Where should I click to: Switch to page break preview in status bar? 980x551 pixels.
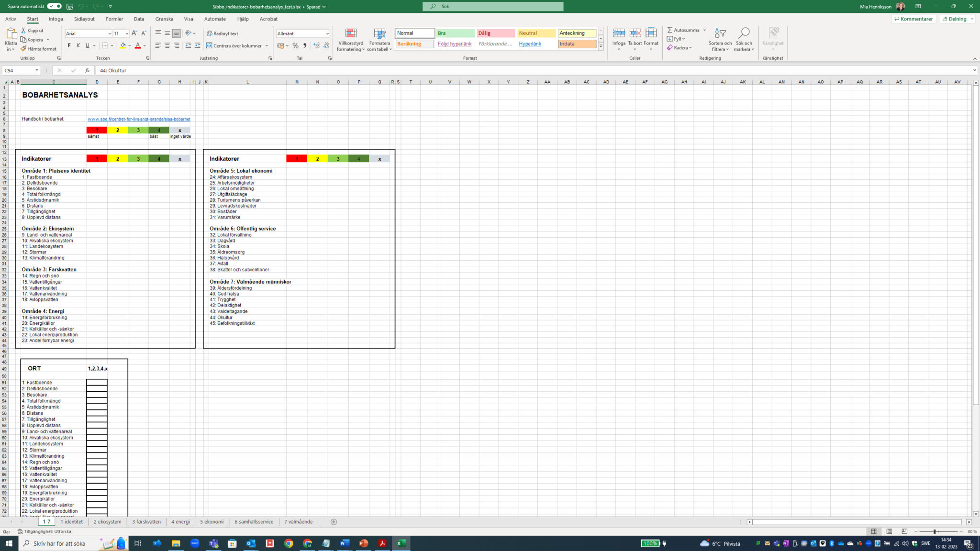pos(904,531)
